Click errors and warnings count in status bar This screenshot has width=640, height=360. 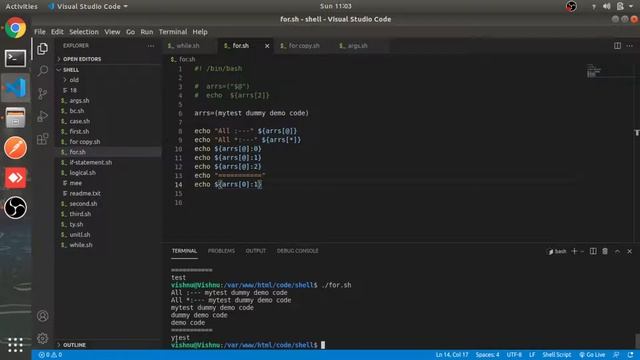50,355
